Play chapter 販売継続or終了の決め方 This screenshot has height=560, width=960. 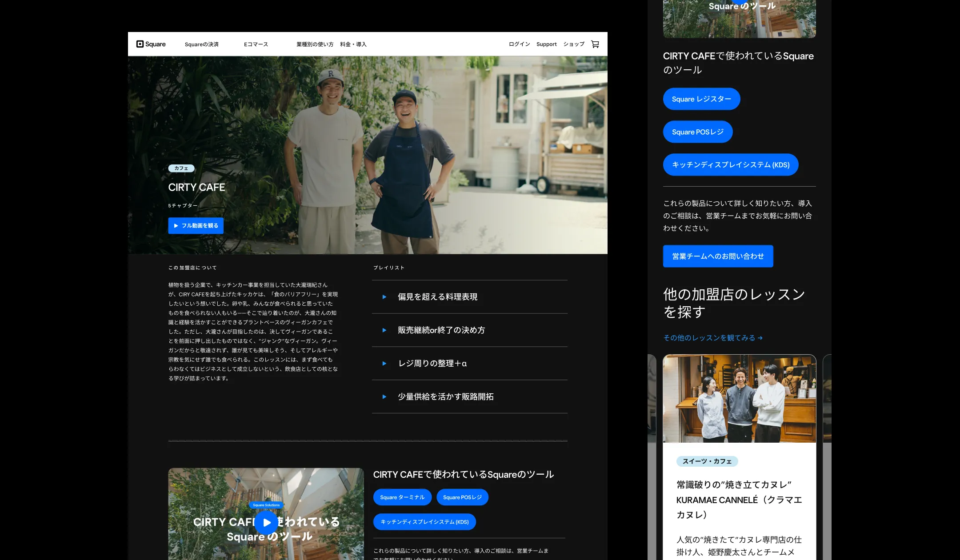pos(441,330)
